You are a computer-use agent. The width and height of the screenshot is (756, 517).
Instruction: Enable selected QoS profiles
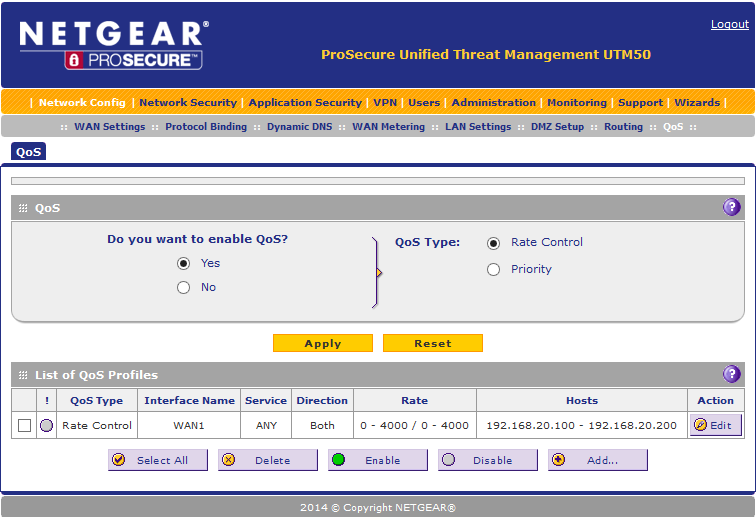point(378,460)
